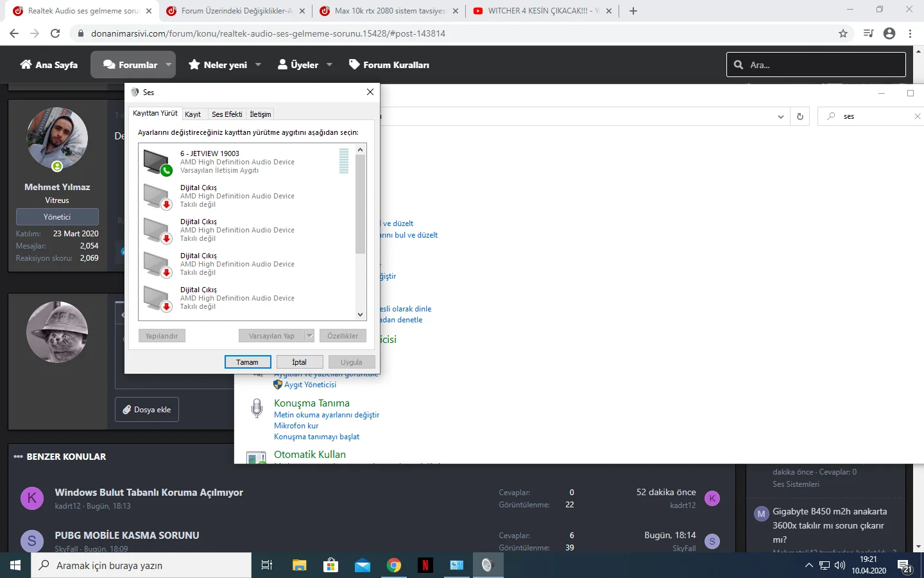Open Netflix from the taskbar

tap(425, 565)
